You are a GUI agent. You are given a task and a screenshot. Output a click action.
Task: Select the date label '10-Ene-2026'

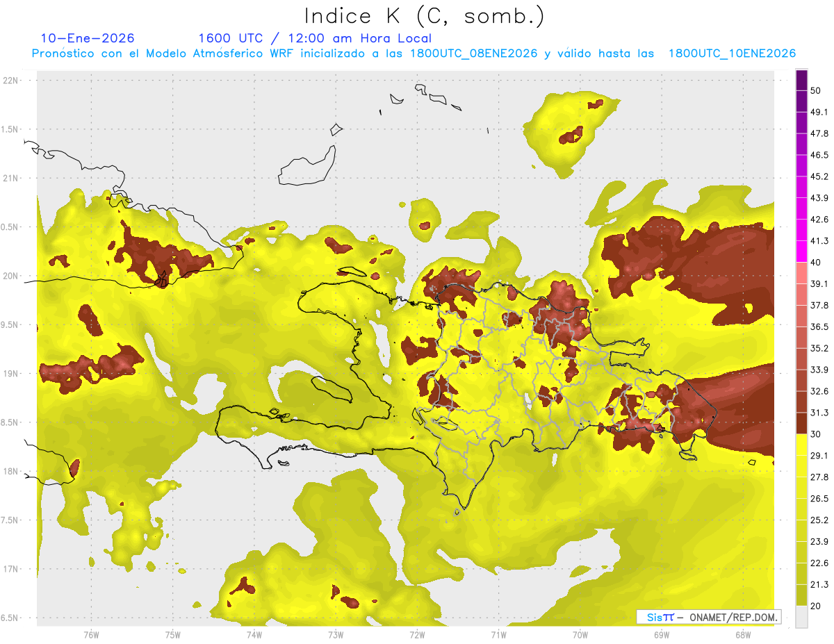point(88,38)
